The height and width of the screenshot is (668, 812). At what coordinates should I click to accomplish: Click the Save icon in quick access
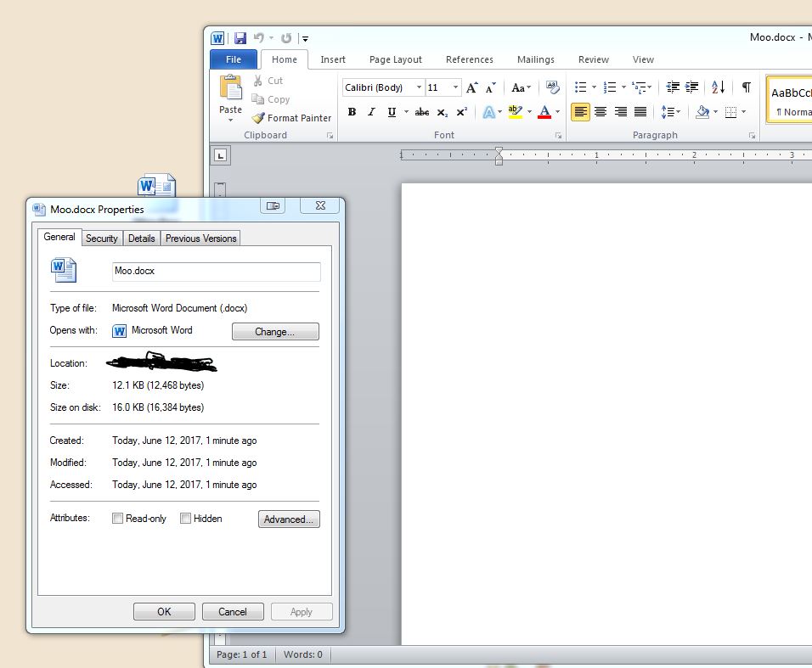coord(240,38)
